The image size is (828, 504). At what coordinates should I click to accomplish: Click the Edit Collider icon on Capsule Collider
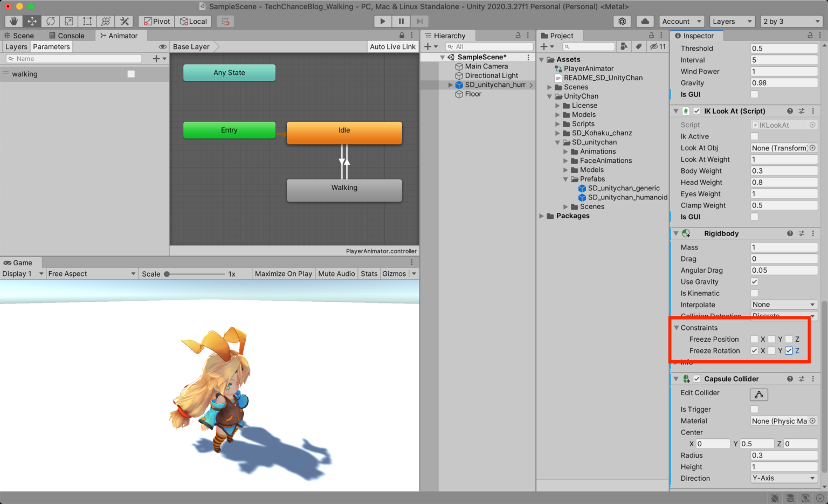point(758,395)
